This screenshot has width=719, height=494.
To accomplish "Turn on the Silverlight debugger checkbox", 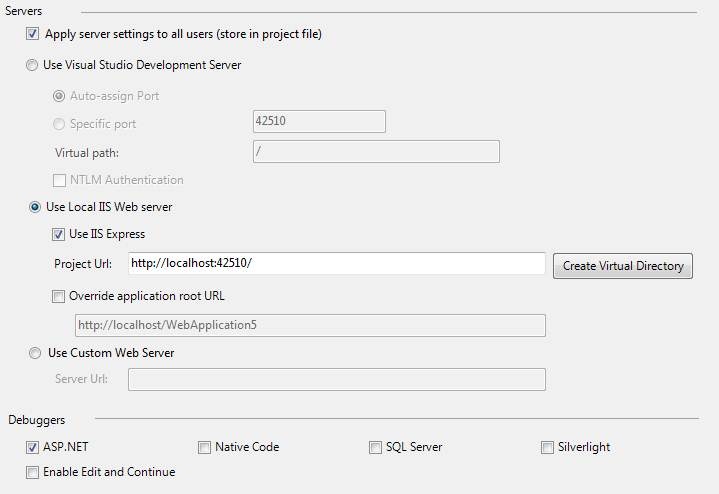I will coord(547,447).
